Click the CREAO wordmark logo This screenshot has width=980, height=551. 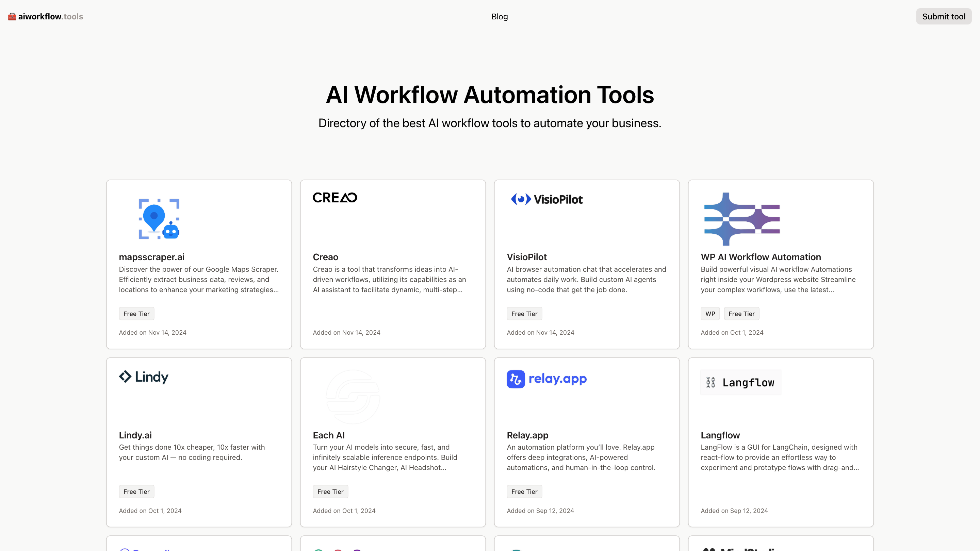[x=335, y=197]
